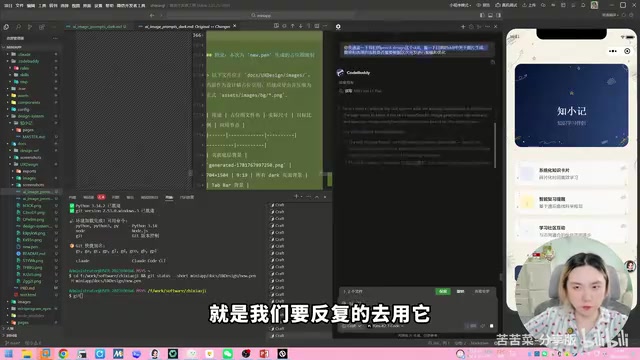
Task: Click the user avatar in top toolbar
Action: 594,5
